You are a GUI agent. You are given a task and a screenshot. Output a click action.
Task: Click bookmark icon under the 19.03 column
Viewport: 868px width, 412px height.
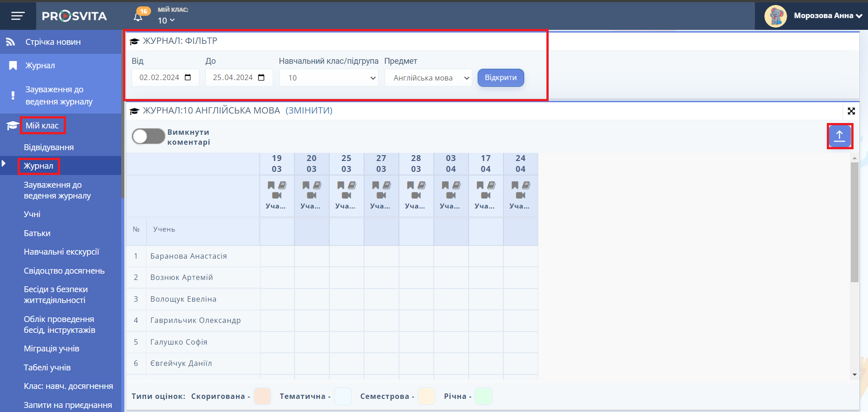click(x=271, y=185)
